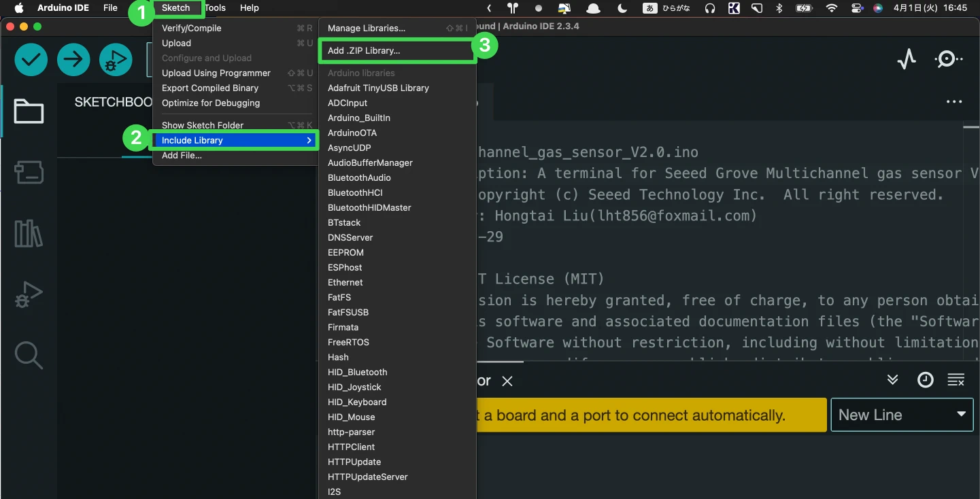Viewport: 980px width, 499px height.
Task: Choose Add .ZIP Library...
Action: pos(397,50)
